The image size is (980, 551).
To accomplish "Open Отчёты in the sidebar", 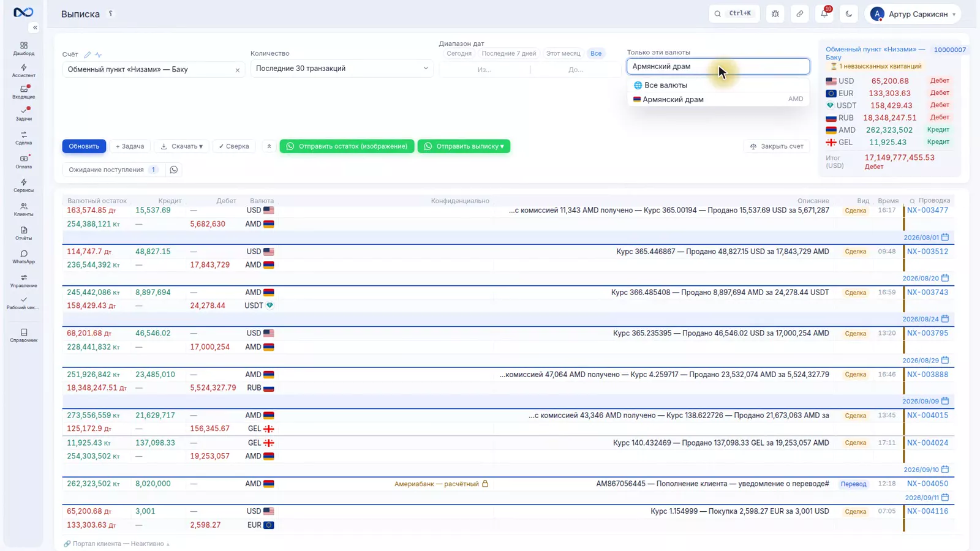I will point(23,234).
